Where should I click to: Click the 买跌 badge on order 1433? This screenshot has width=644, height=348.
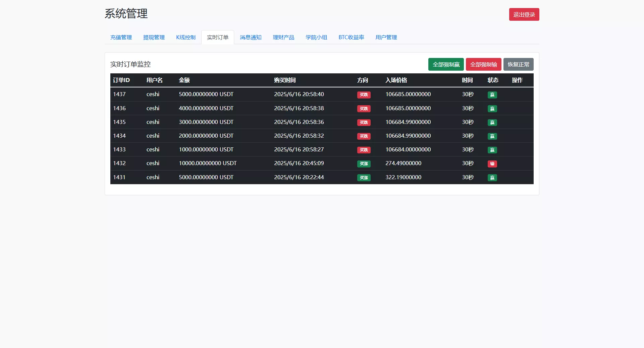pos(364,150)
